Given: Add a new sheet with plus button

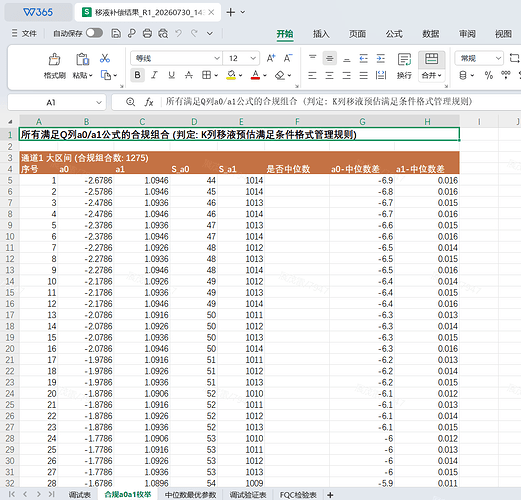Looking at the screenshot, I should (330, 495).
